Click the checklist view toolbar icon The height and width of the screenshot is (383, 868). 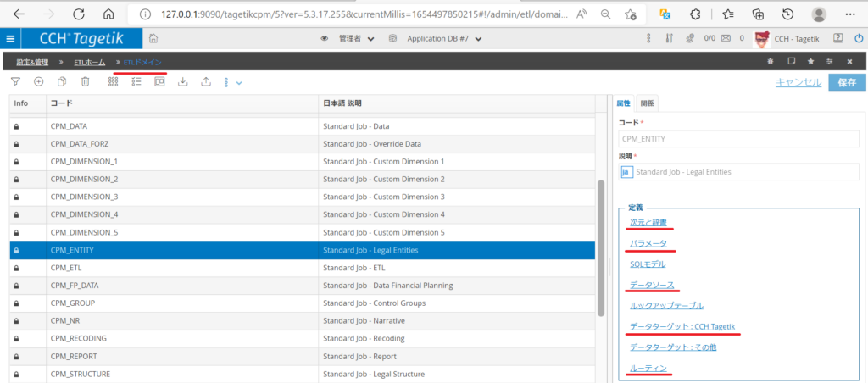coord(136,82)
